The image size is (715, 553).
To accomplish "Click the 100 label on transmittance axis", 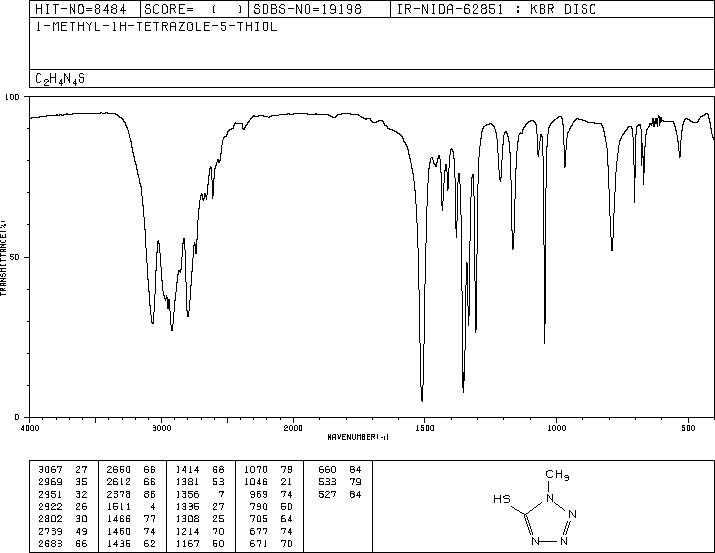I will click(12, 97).
